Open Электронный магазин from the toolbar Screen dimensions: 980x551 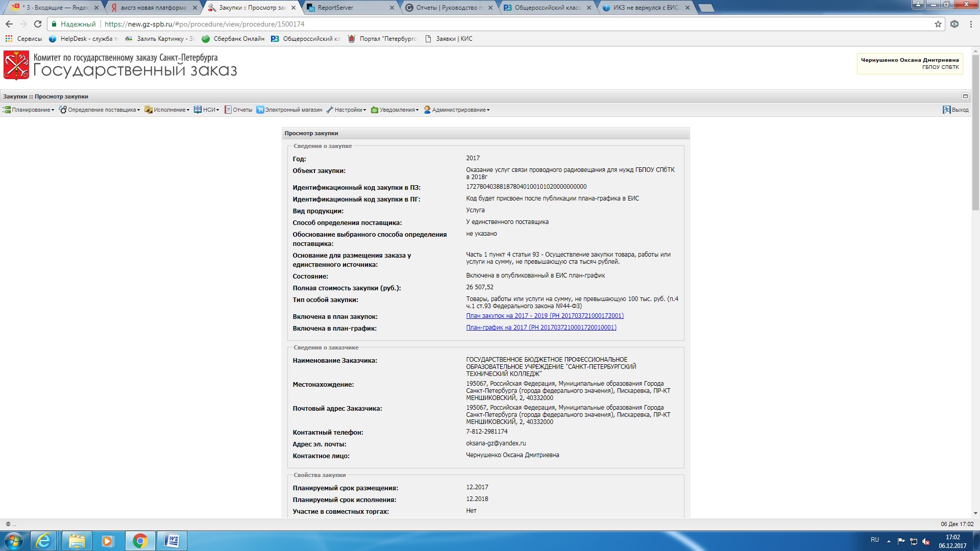click(289, 110)
